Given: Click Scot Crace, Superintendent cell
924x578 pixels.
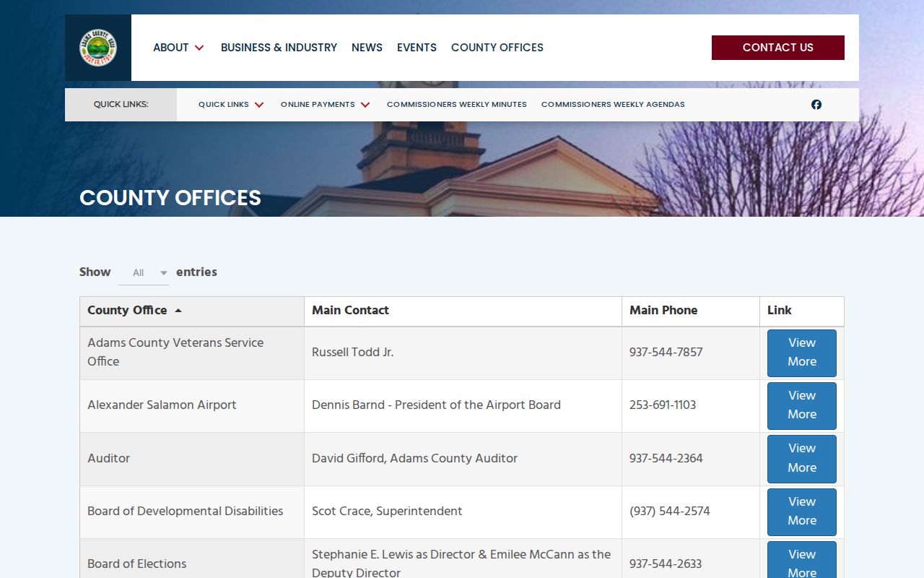Looking at the screenshot, I should point(463,512).
